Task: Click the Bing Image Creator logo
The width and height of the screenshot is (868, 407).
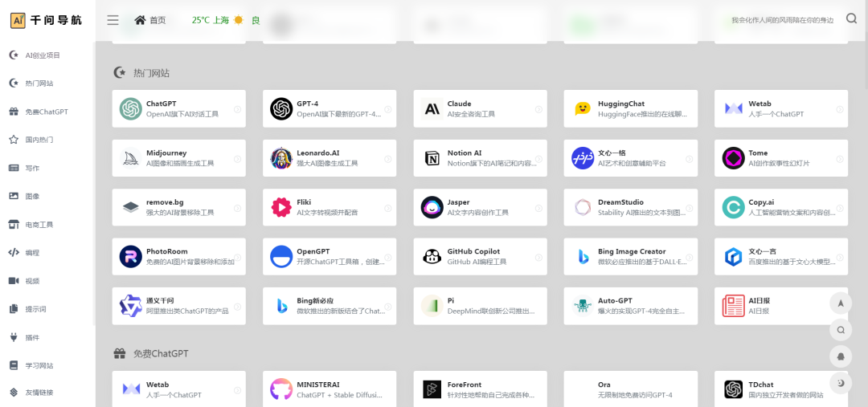Action: (583, 257)
